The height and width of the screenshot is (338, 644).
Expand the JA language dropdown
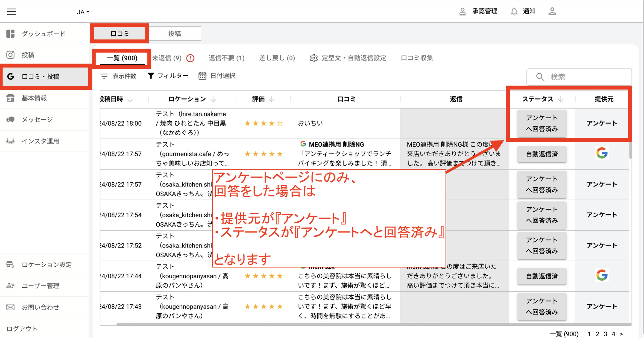click(82, 12)
